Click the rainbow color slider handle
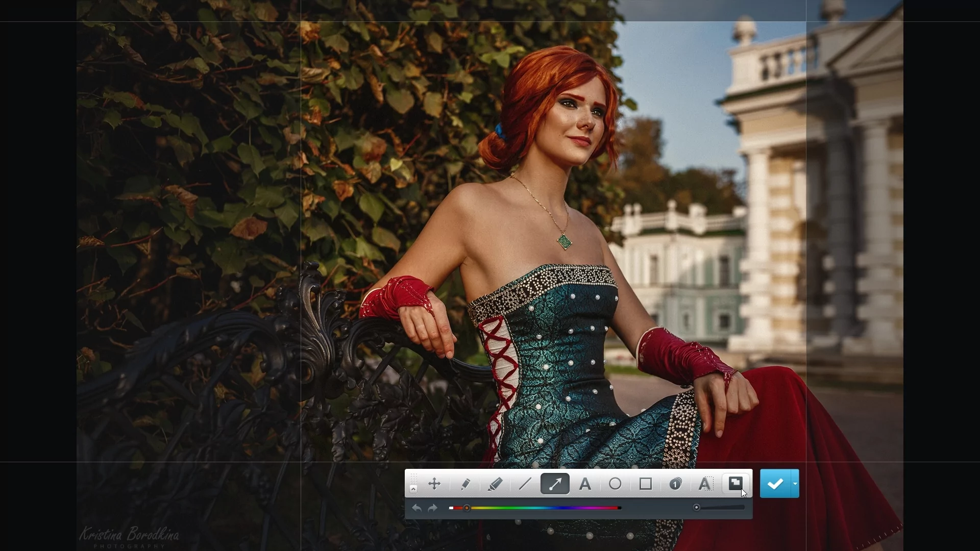The width and height of the screenshot is (980, 551). [467, 508]
